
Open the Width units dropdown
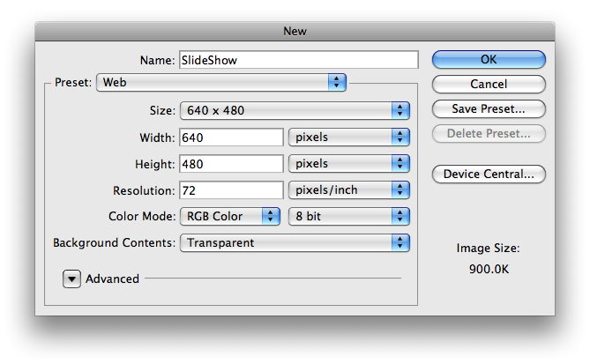tap(349, 137)
